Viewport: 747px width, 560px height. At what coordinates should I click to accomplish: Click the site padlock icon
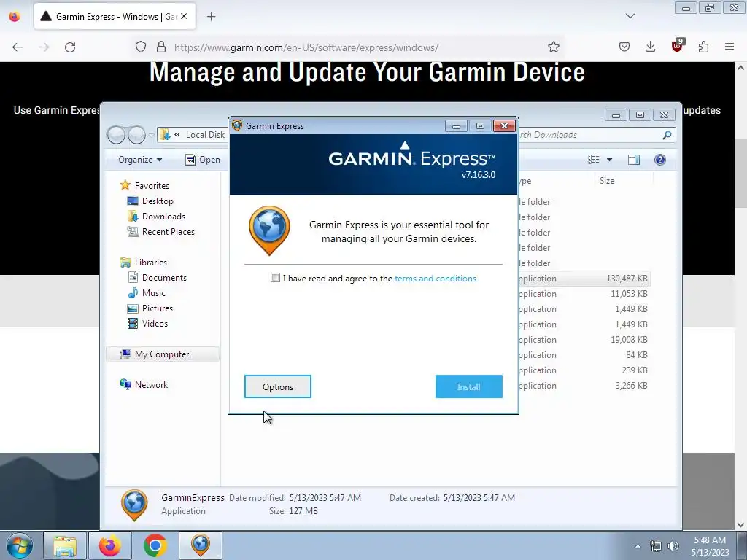[x=161, y=47]
